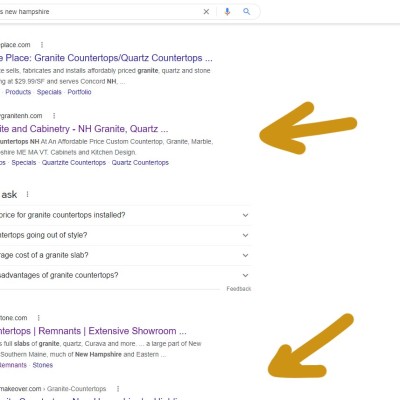
Task: Open three-dot menu beside place.com result
Action: coord(42,45)
